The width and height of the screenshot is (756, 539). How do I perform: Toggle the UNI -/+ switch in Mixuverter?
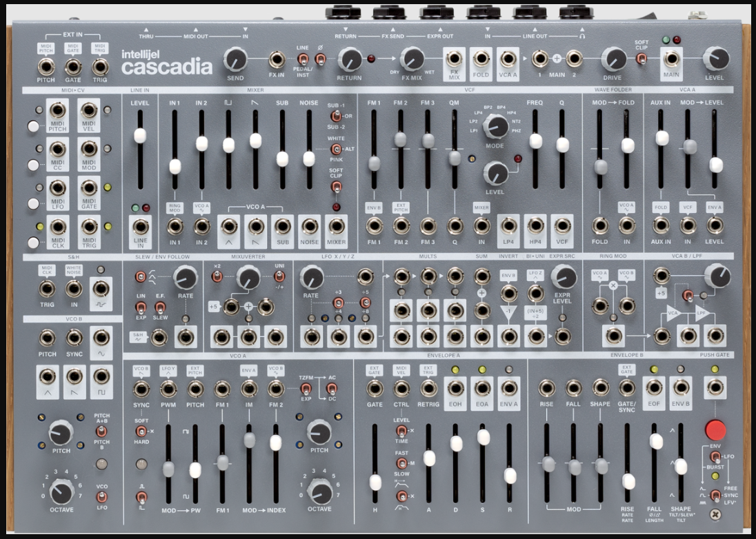point(279,276)
